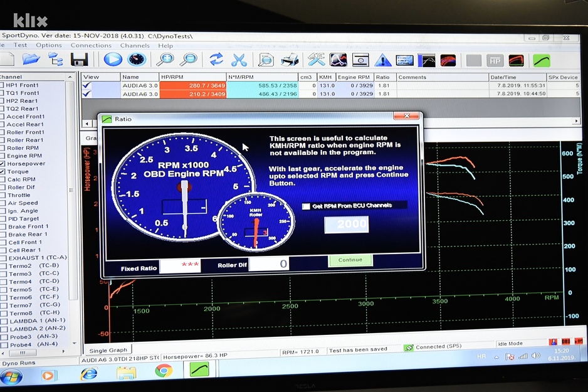Click the channel tree structure toolbar icon
The height and width of the screenshot is (392, 588).
point(55,59)
